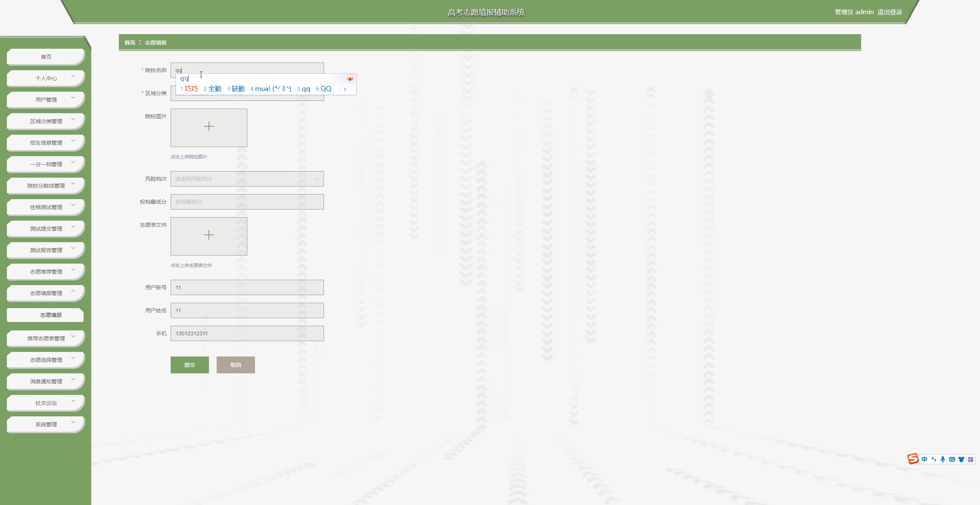
Task: Expand 用户管理 sidebar menu
Action: 46,100
